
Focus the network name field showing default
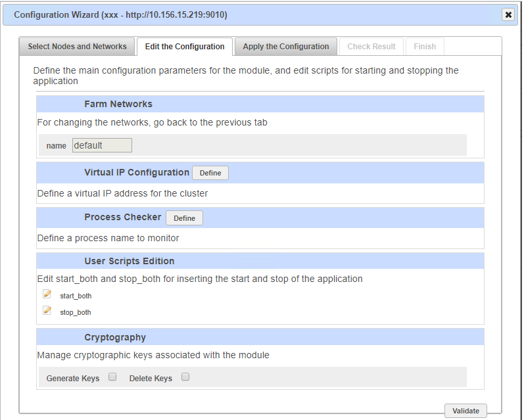tap(102, 145)
